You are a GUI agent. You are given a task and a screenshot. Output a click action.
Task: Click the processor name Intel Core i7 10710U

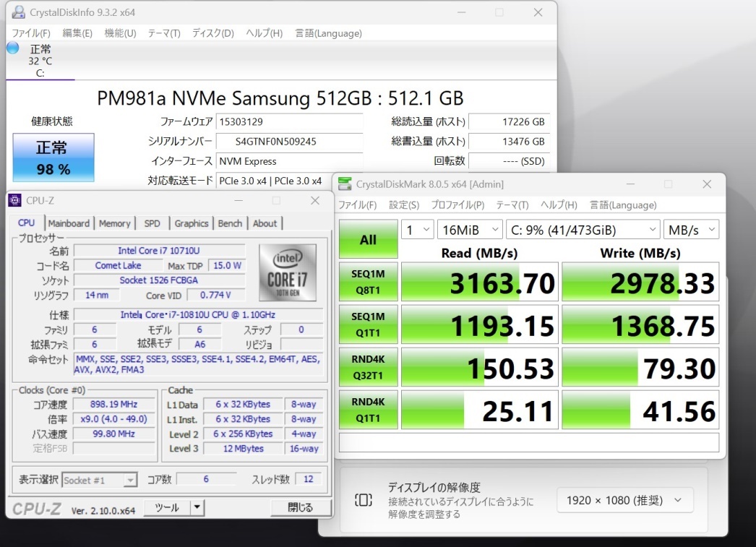[x=159, y=251]
